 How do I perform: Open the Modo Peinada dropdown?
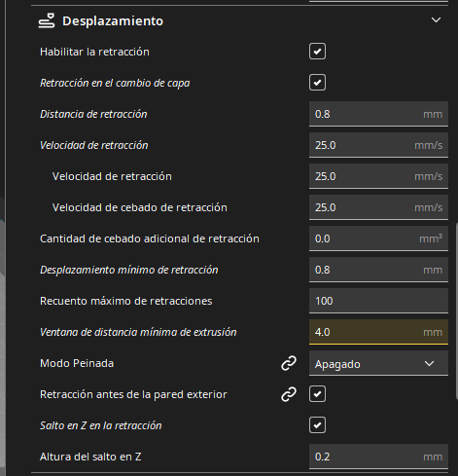coord(378,363)
